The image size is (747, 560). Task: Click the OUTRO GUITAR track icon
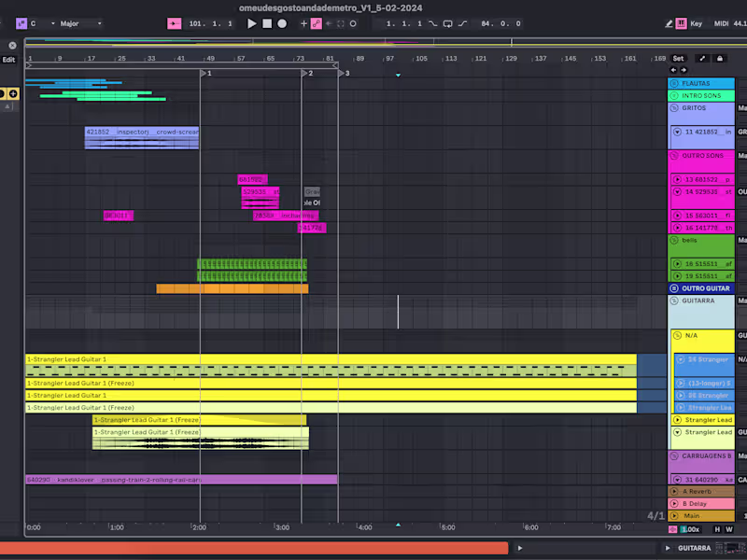click(675, 288)
